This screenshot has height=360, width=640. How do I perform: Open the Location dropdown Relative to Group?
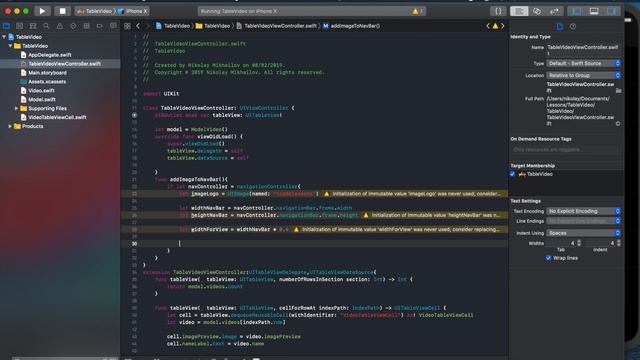pyautogui.click(x=584, y=75)
